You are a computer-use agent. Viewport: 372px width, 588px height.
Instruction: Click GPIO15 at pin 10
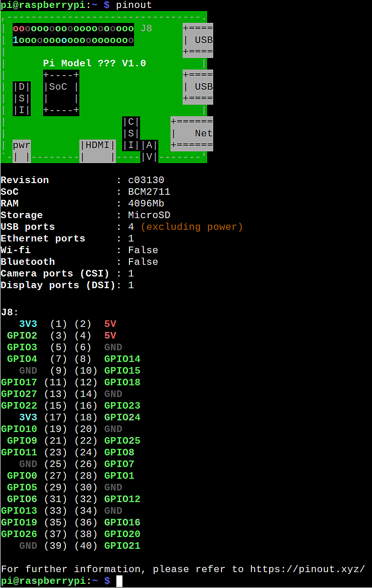[x=122, y=370]
